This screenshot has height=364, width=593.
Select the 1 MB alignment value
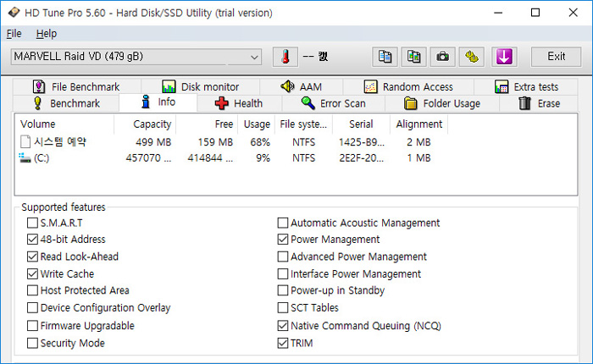(x=418, y=158)
